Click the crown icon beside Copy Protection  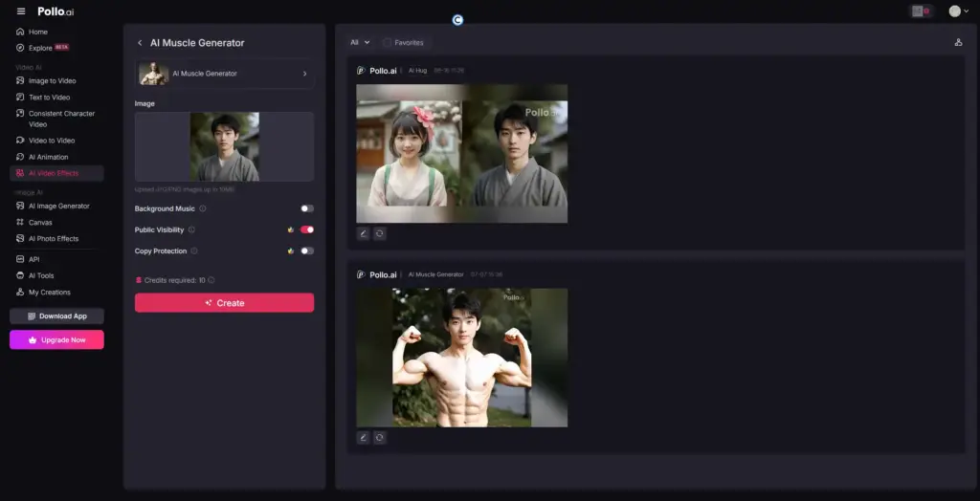coord(291,251)
